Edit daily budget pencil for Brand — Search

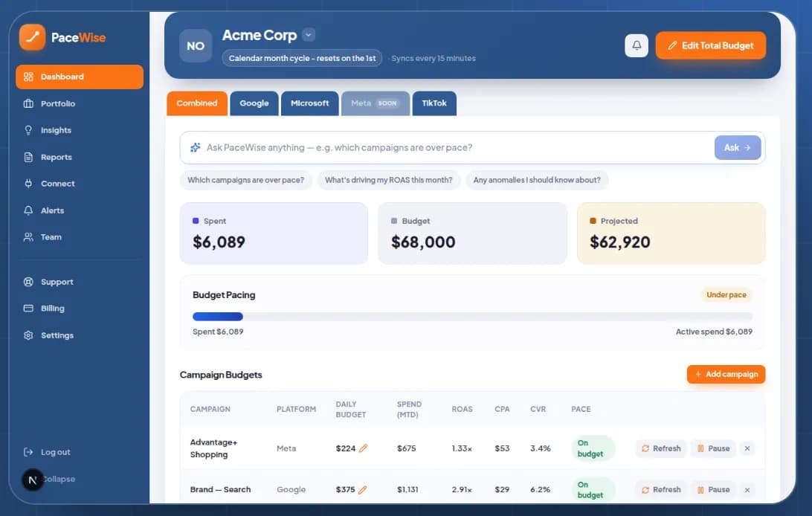coord(363,489)
